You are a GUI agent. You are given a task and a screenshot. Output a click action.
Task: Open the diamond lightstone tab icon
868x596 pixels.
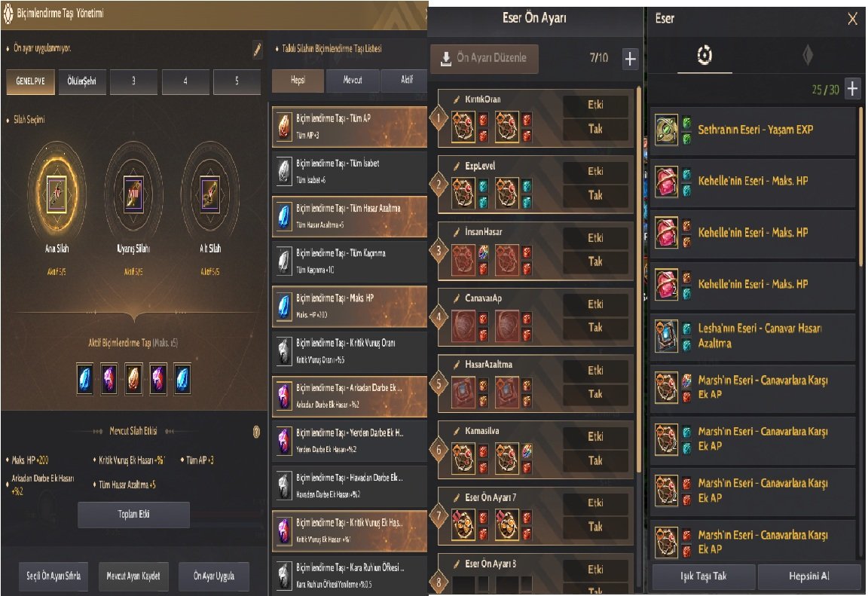808,55
